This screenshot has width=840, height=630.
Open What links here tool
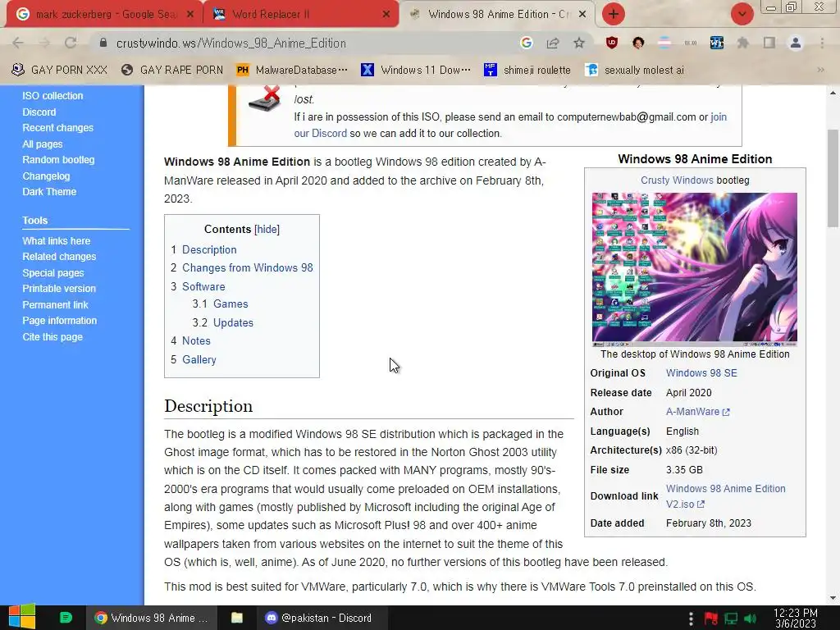pos(57,241)
